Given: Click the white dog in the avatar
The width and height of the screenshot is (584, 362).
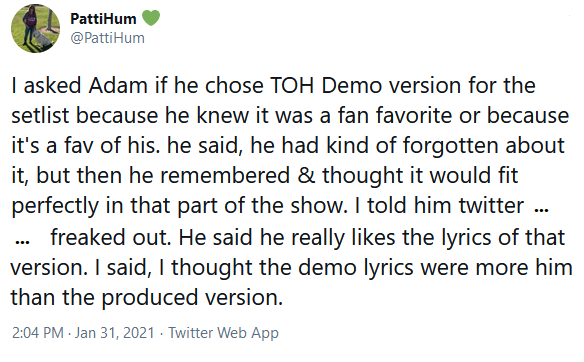Looking at the screenshot, I should point(41,38).
